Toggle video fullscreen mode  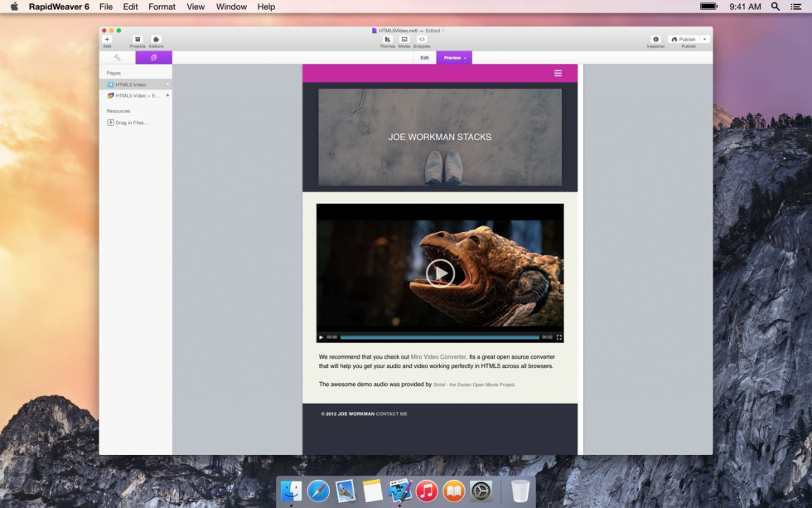click(x=558, y=337)
